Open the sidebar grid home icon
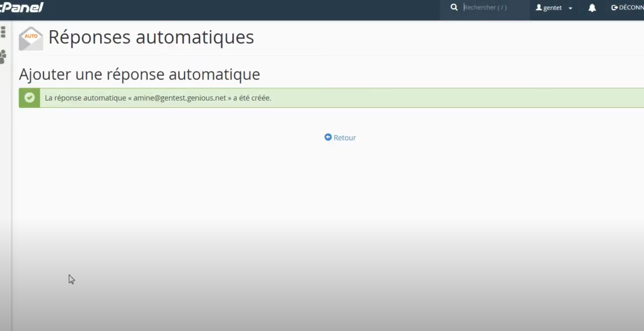644x331 pixels. coord(3,32)
